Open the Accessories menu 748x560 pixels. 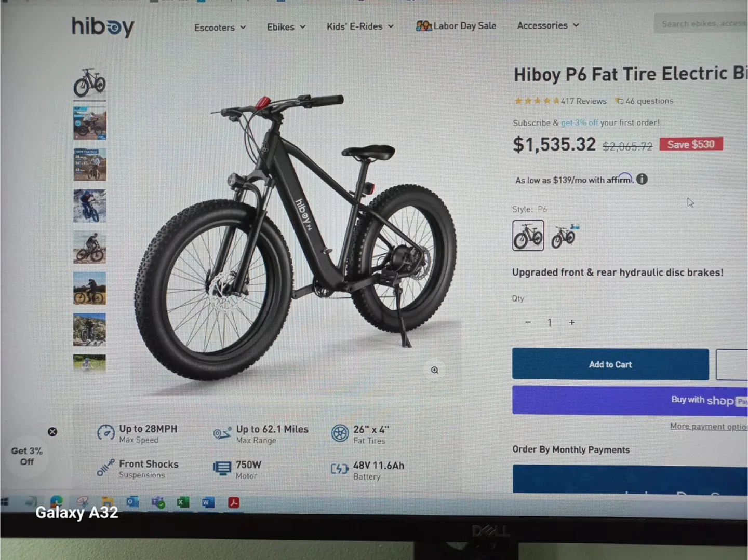(547, 25)
